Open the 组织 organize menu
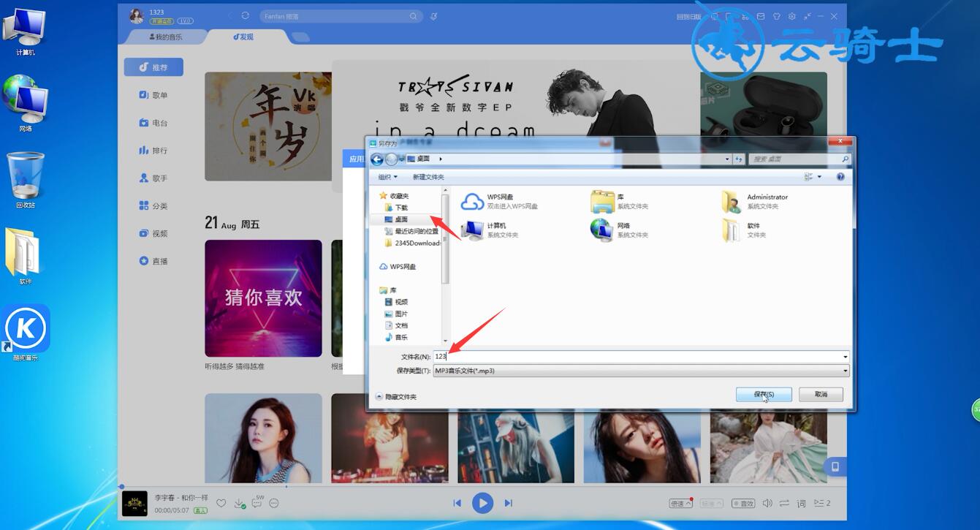Image resolution: width=980 pixels, height=530 pixels. pos(387,177)
